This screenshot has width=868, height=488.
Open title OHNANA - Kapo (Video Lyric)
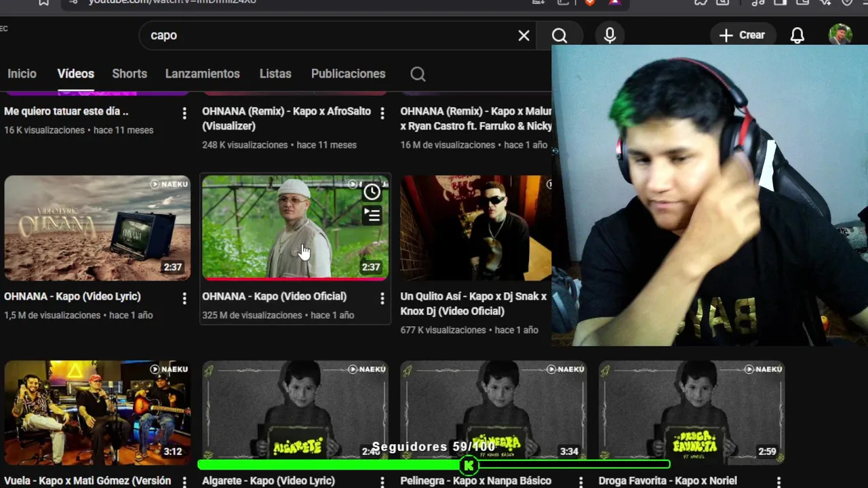(x=73, y=296)
